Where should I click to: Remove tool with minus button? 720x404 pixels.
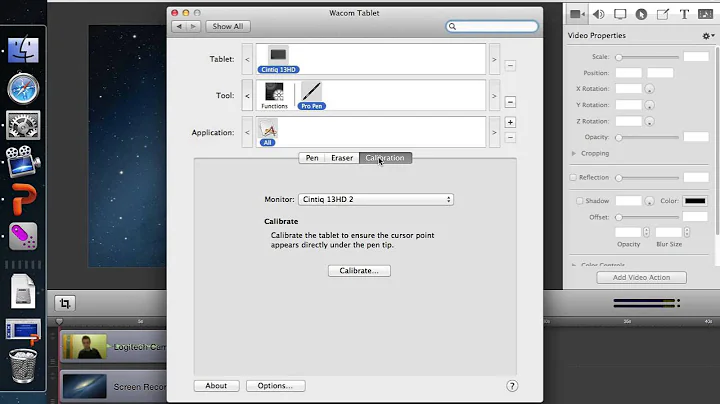pyautogui.click(x=510, y=102)
